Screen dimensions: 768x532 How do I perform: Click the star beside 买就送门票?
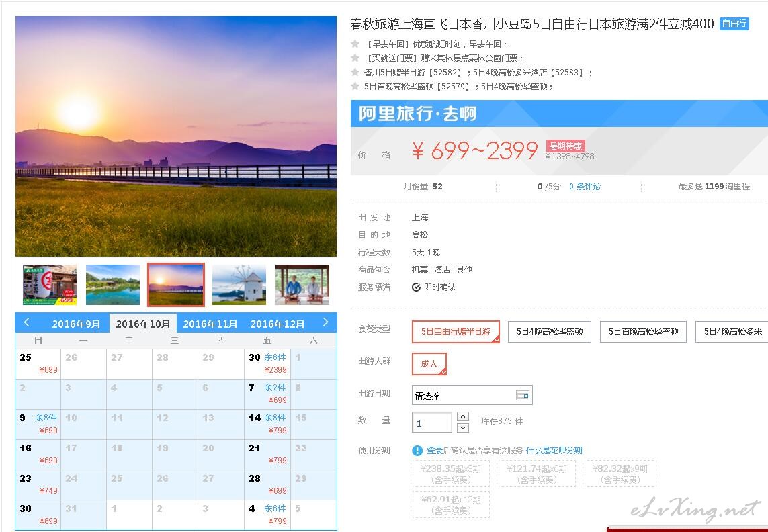(x=355, y=58)
